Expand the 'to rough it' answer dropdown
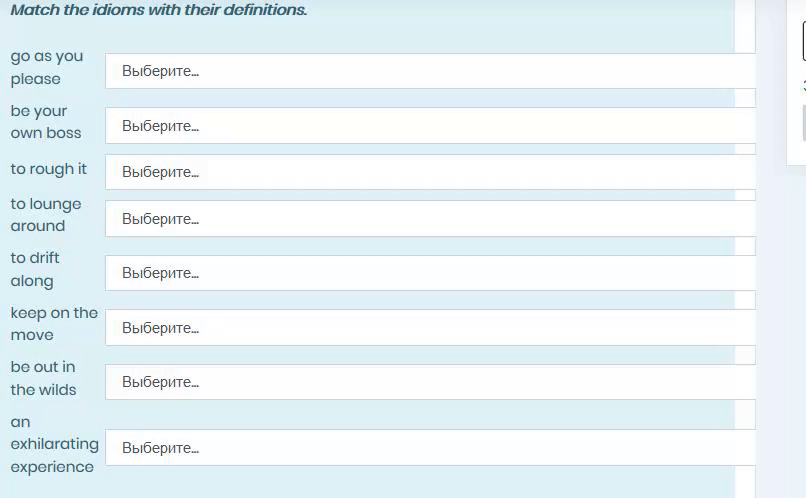806x498 pixels. tap(430, 172)
